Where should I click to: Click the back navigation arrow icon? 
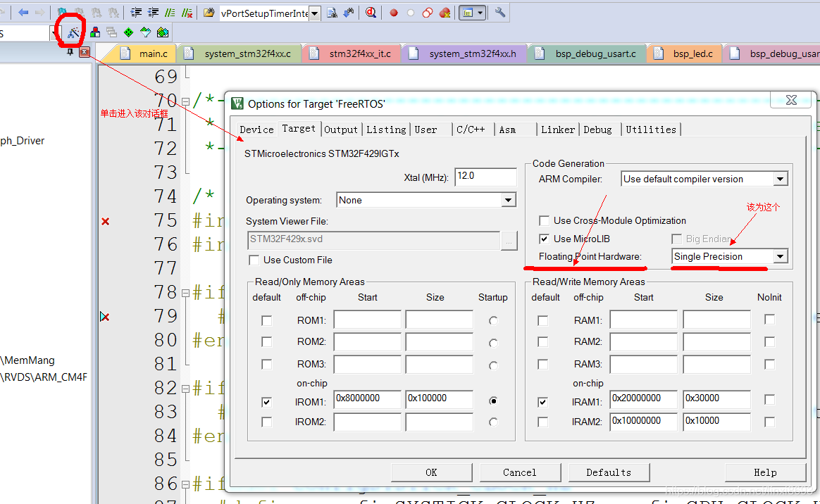(22, 12)
